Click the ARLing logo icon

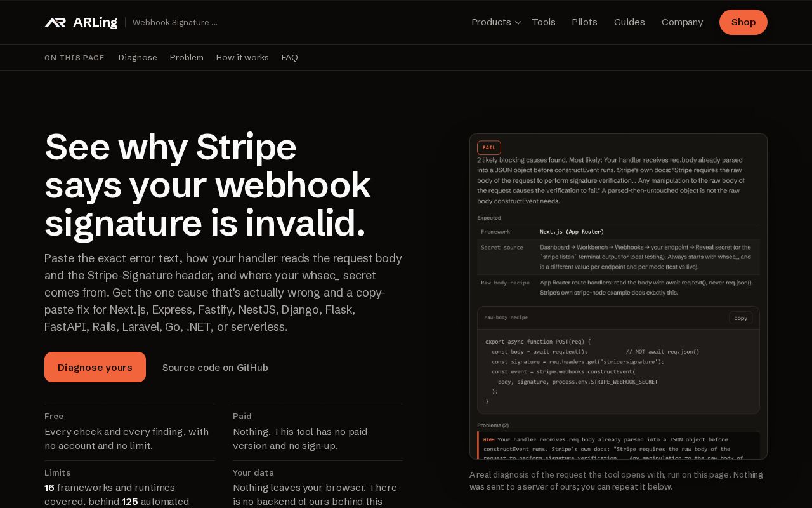point(55,22)
